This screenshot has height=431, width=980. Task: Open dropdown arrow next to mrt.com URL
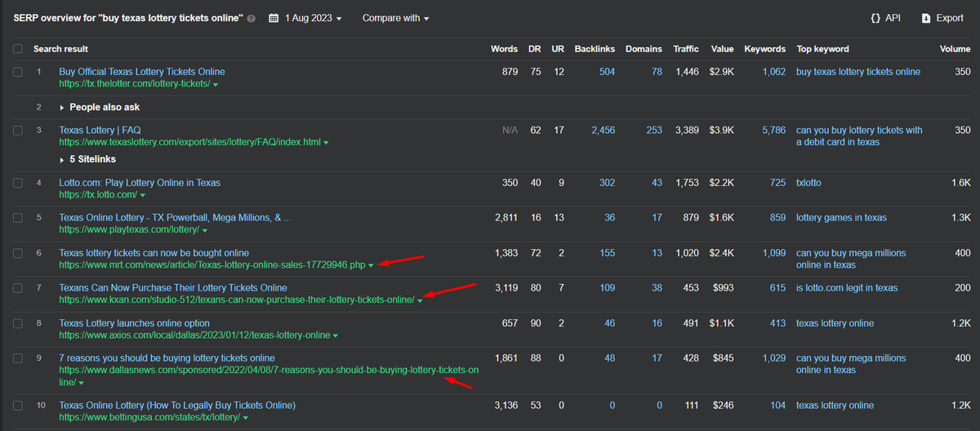tap(371, 266)
